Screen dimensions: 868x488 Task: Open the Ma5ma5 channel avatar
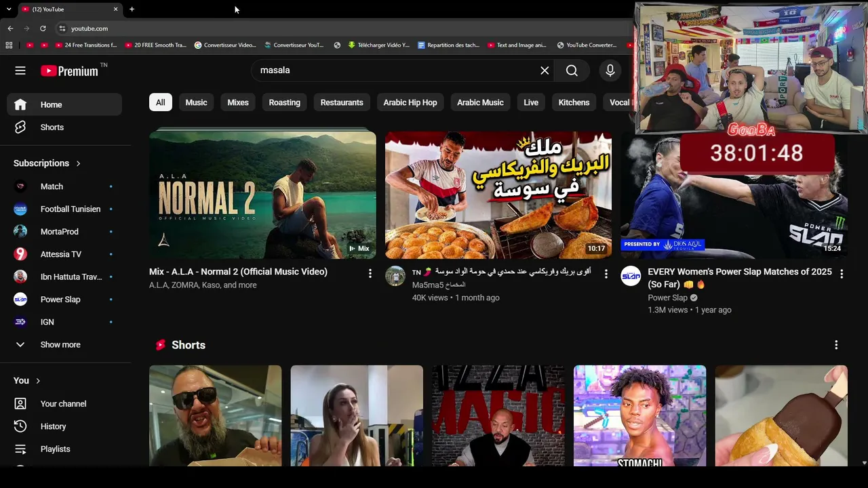[395, 276]
